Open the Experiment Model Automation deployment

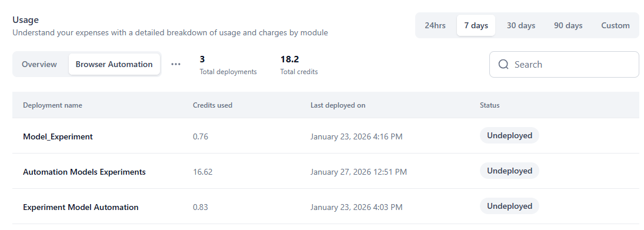(x=81, y=208)
